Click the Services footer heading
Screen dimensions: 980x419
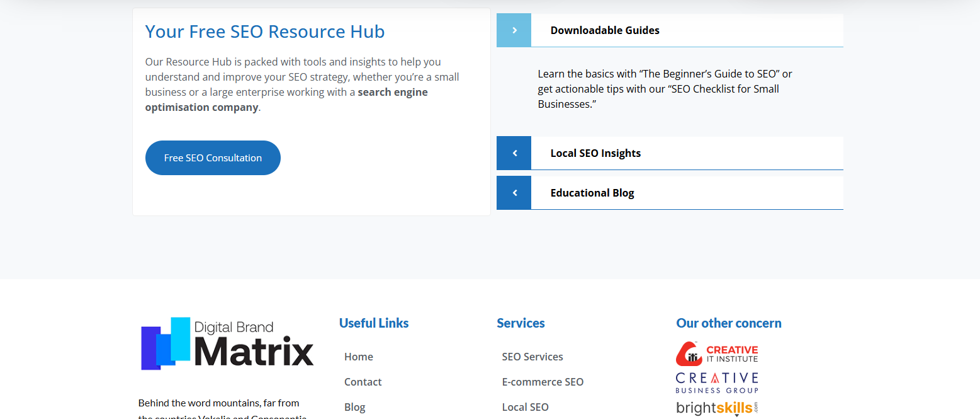[521, 323]
